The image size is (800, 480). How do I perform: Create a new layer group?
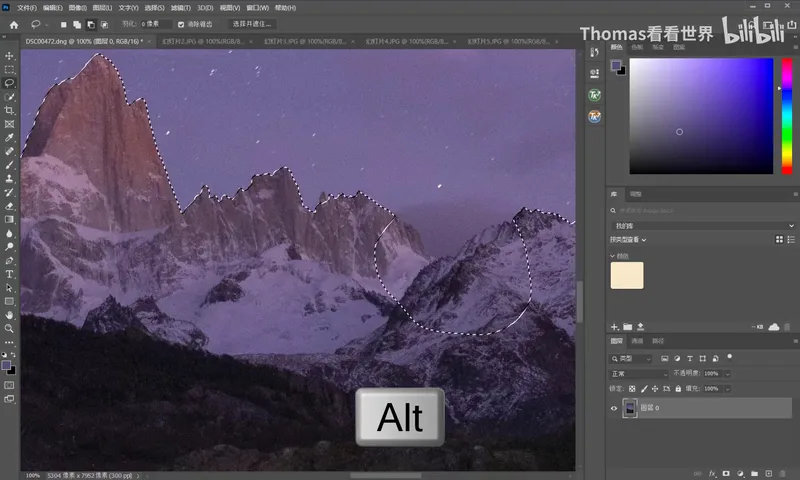click(754, 474)
